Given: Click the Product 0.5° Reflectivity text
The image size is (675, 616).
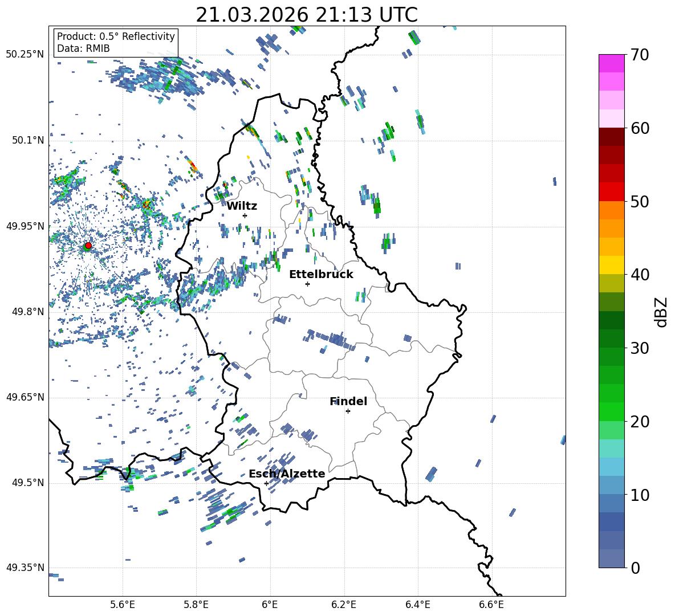Looking at the screenshot, I should 116,36.
